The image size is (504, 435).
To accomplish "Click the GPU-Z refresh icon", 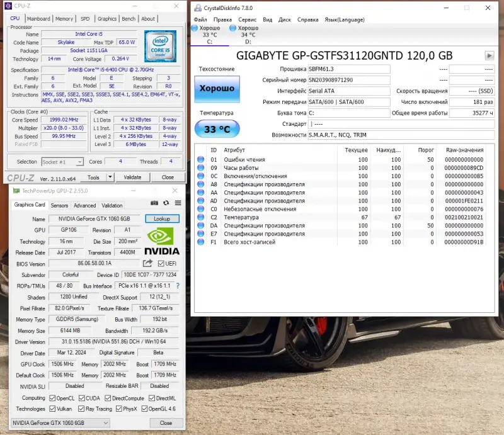I will coord(166,203).
